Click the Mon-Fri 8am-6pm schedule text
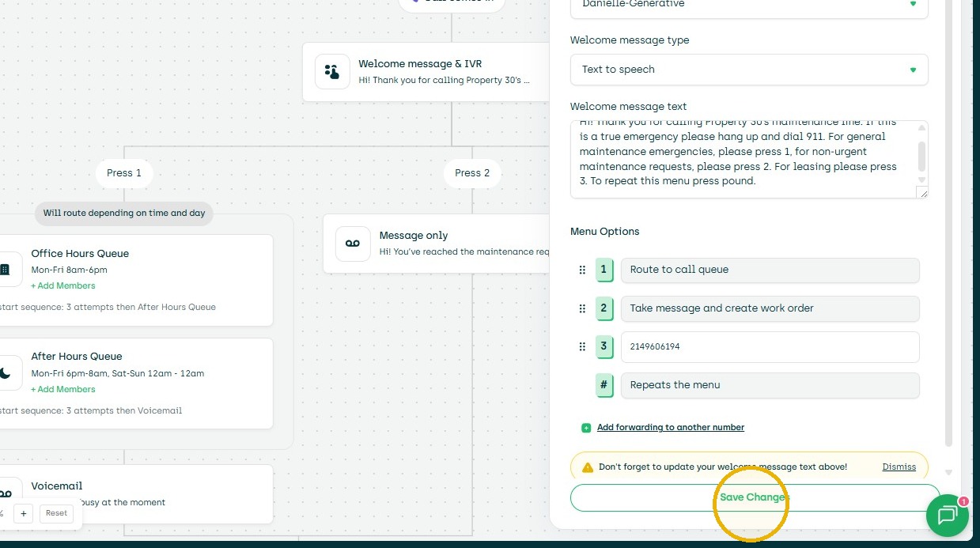The height and width of the screenshot is (548, 980). [x=70, y=270]
